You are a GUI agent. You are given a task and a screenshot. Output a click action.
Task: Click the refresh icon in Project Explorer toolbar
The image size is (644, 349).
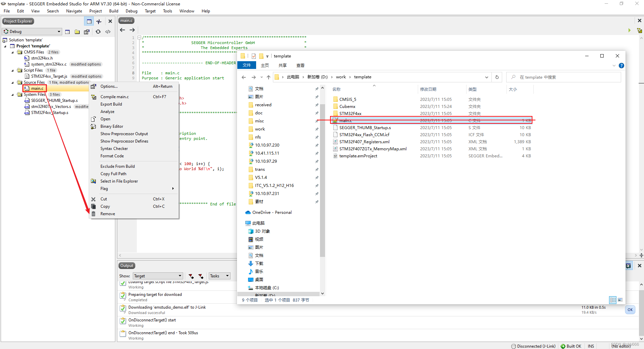pyautogui.click(x=98, y=32)
